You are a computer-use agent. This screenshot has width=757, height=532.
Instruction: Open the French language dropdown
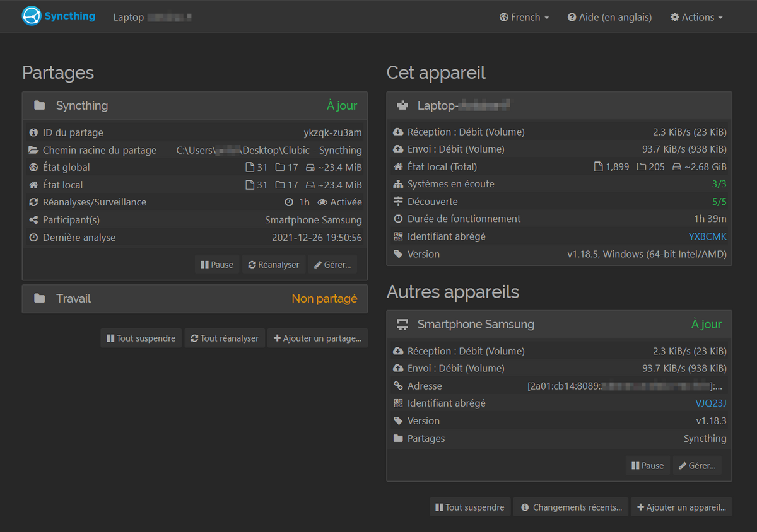[x=524, y=17]
